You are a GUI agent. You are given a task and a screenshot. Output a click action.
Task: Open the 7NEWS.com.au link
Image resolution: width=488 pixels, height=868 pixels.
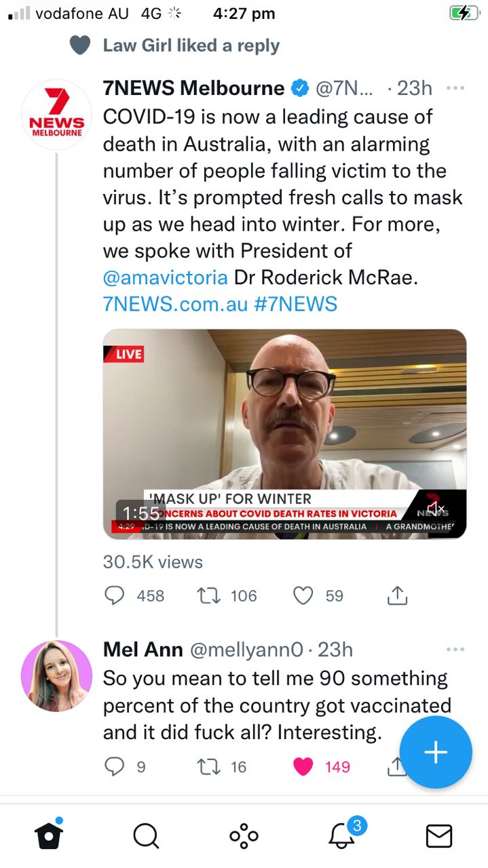[x=174, y=303]
